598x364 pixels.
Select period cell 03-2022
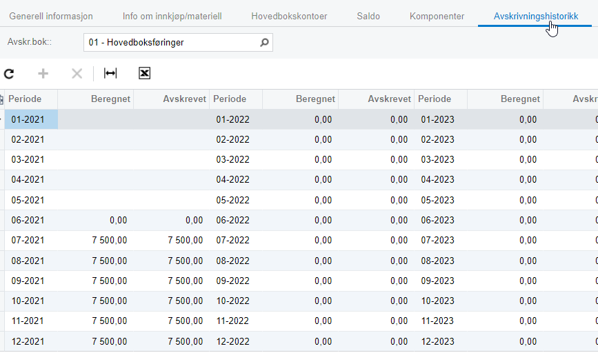236,159
